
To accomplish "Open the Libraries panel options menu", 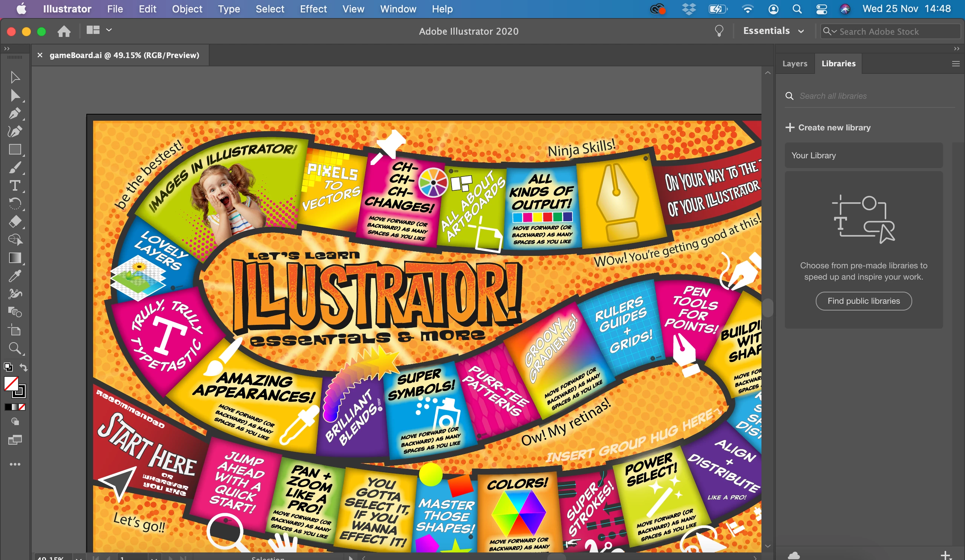I will coord(956,64).
